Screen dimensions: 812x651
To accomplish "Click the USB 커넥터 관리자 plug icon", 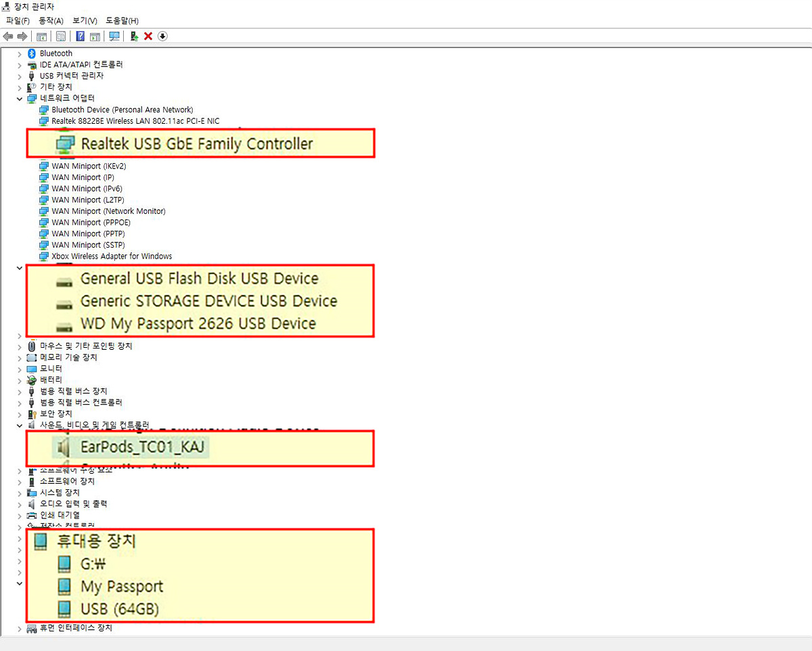I will 31,76.
